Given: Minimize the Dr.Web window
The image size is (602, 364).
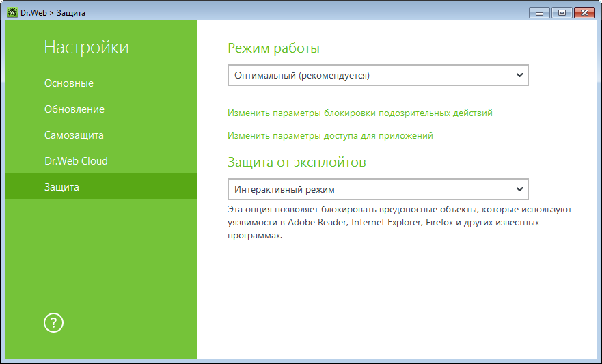Looking at the screenshot, I should tap(539, 13).
